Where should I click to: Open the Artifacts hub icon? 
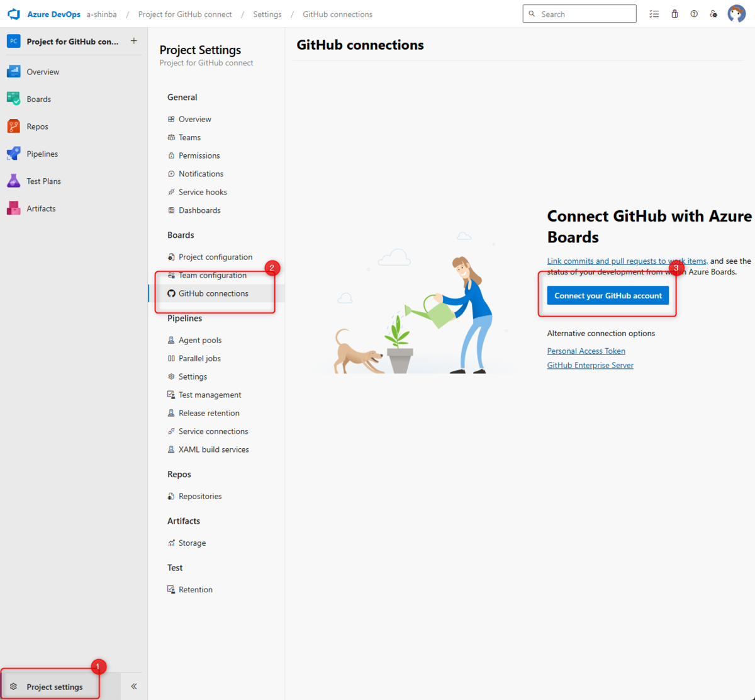[x=14, y=208]
